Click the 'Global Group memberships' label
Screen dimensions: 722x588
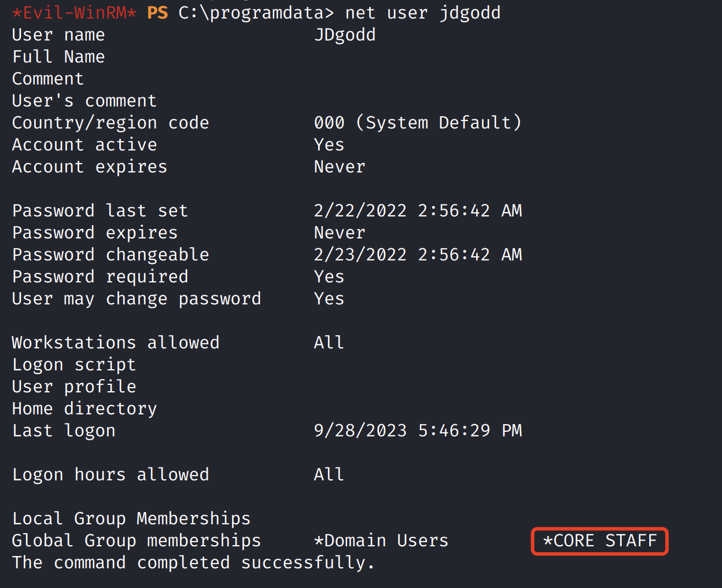tap(137, 541)
